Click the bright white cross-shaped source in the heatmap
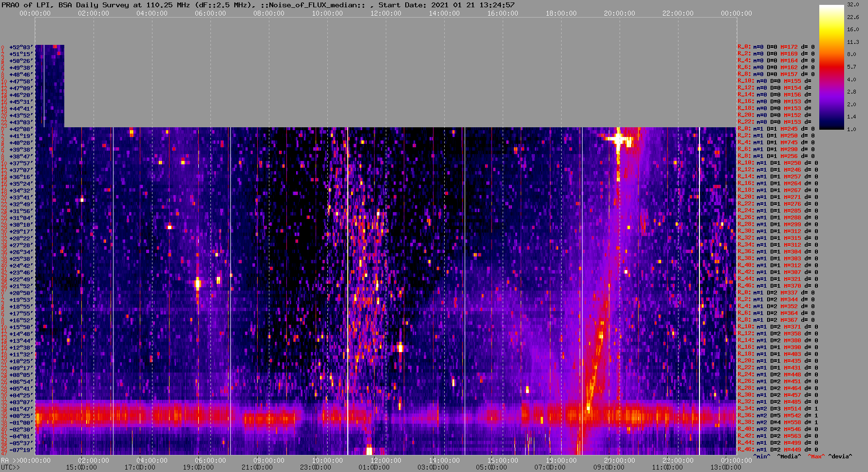The width and height of the screenshot is (868, 472). coord(618,139)
